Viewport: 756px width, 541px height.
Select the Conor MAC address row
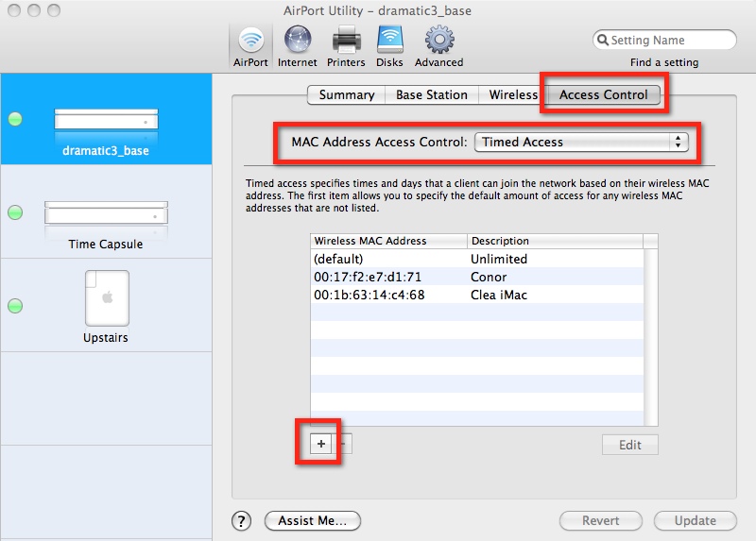[x=483, y=277]
